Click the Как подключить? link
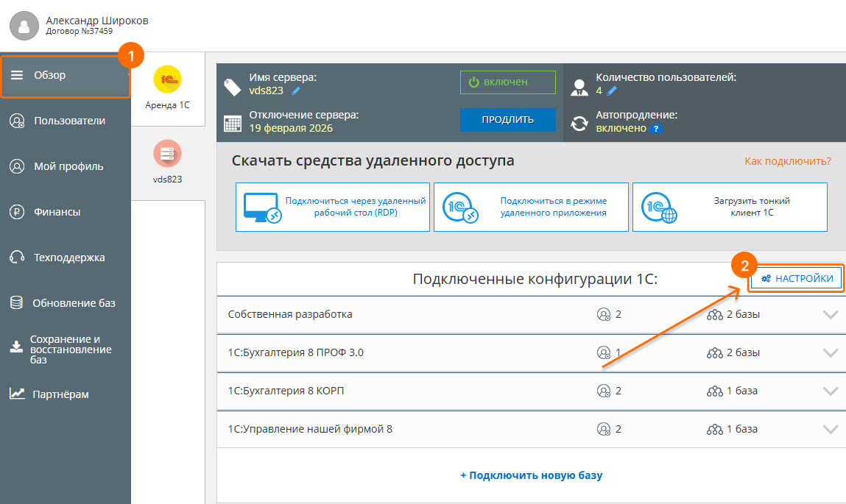Screen dimensions: 846x504 click(x=787, y=161)
